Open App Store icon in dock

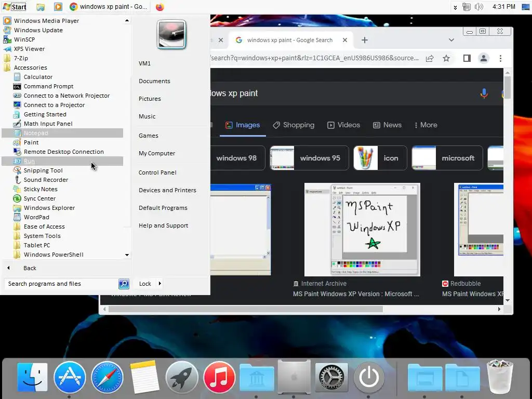click(x=70, y=377)
